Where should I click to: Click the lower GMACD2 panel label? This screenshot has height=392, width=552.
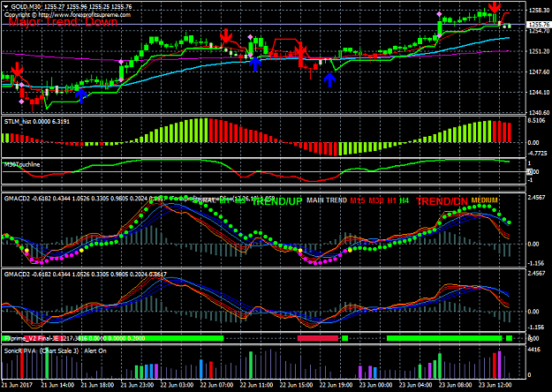point(86,274)
